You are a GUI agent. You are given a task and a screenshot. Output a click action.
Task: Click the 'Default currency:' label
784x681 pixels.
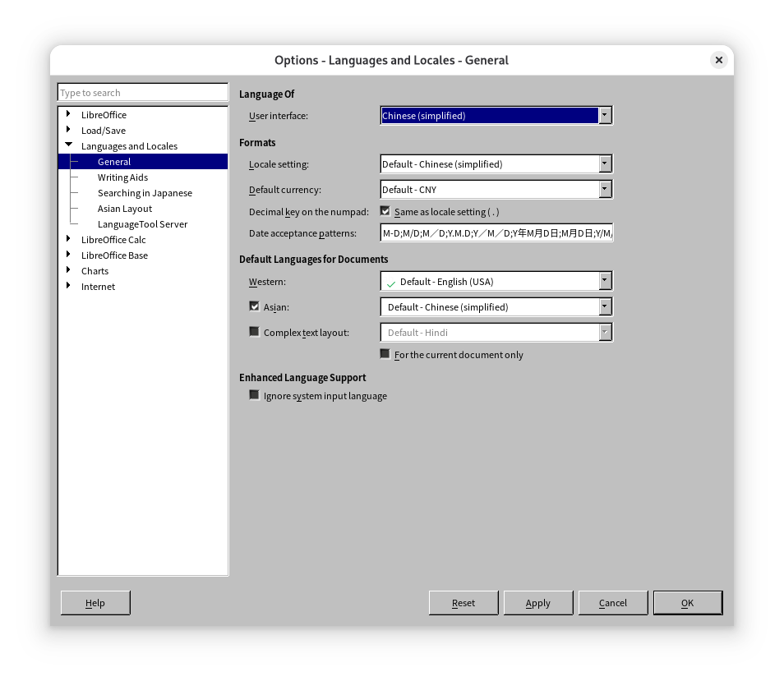[285, 190]
